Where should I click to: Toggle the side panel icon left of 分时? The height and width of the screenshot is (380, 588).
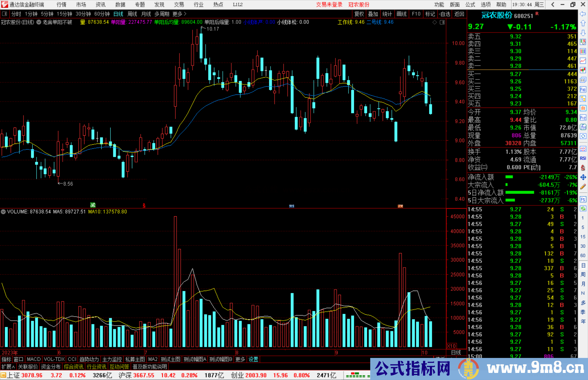pos(5,14)
